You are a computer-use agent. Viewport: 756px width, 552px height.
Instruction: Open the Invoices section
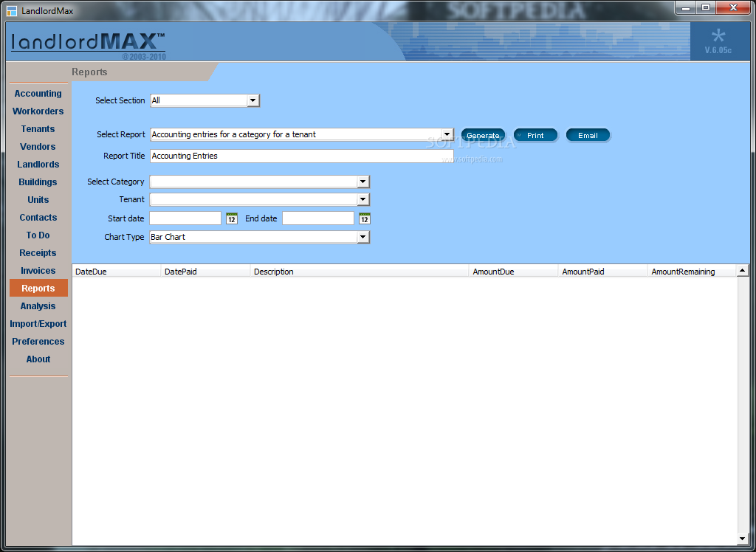click(x=38, y=270)
